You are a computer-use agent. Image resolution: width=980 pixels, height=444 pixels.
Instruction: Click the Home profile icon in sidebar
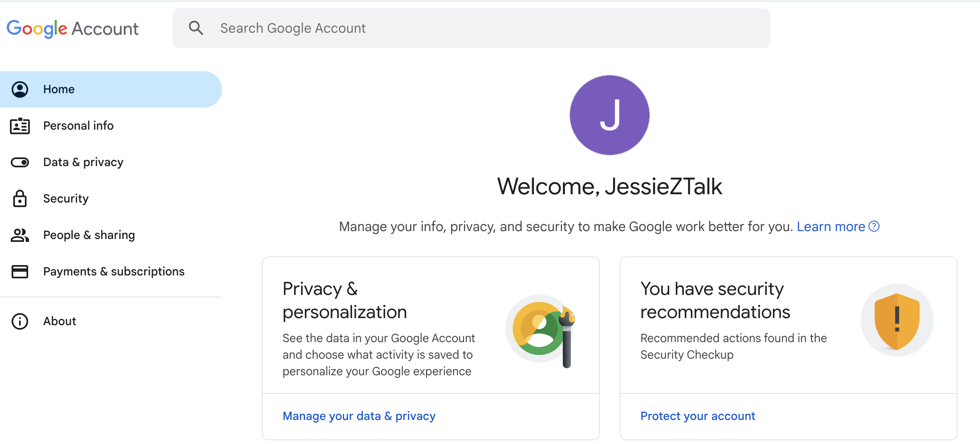(20, 89)
